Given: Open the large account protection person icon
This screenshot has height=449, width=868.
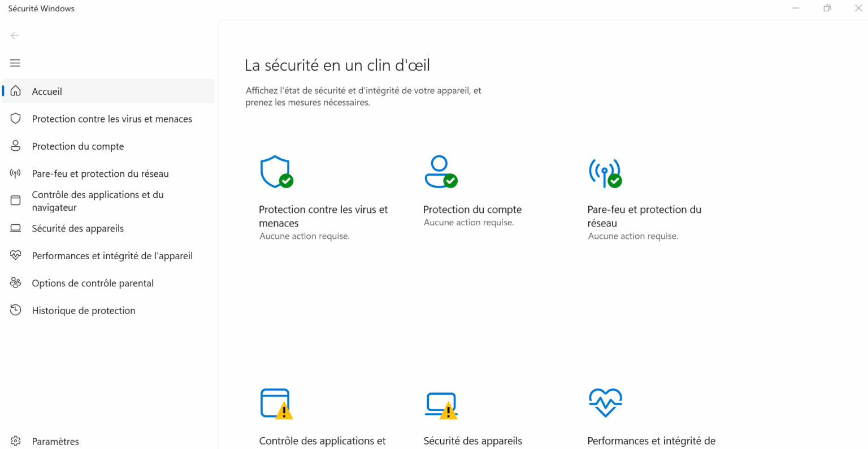Looking at the screenshot, I should pyautogui.click(x=441, y=172).
